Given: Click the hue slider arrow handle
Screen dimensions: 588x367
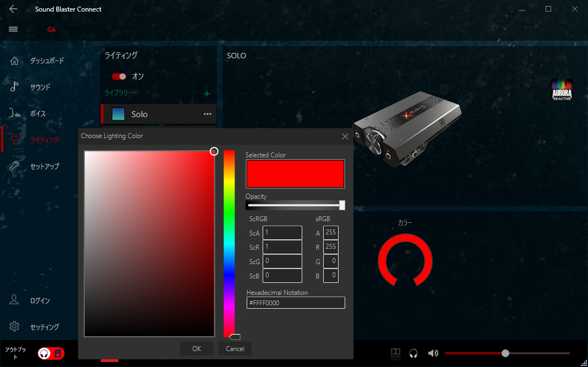Looking at the screenshot, I should [235, 337].
